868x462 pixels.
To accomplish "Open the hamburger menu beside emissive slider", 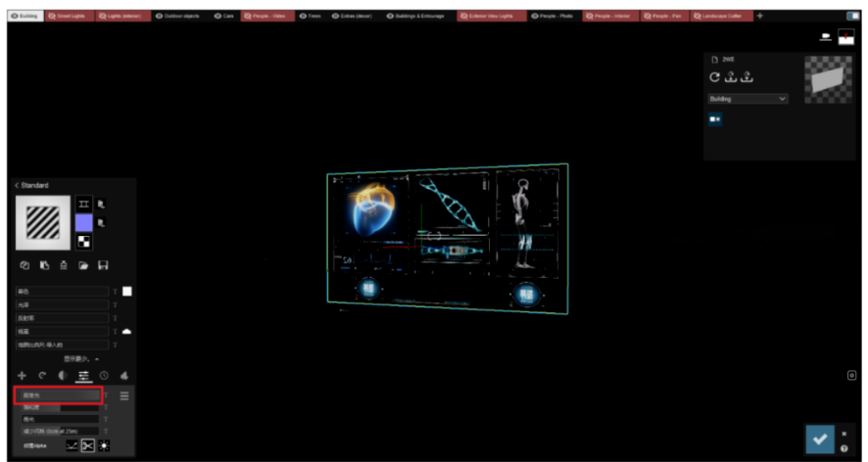I will coord(124,395).
